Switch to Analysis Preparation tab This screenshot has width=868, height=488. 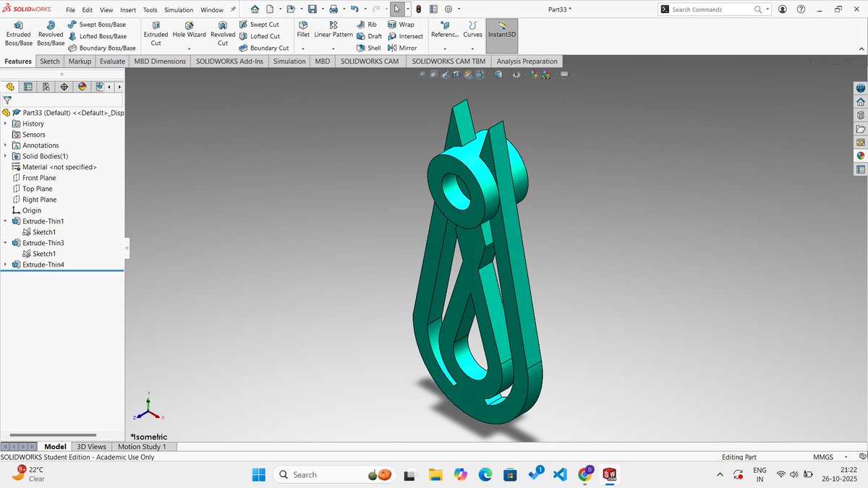[527, 61]
